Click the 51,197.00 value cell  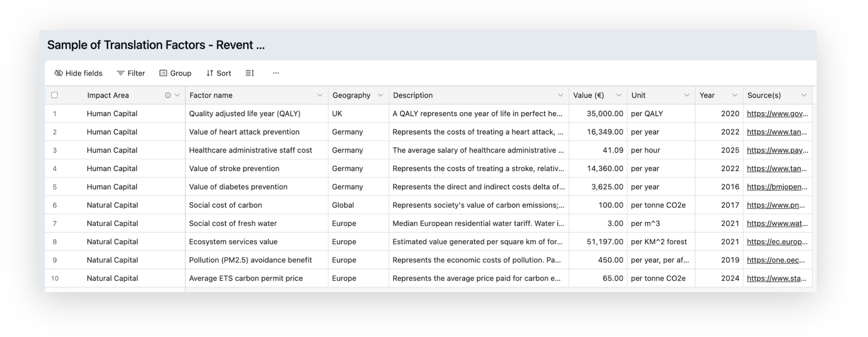605,242
